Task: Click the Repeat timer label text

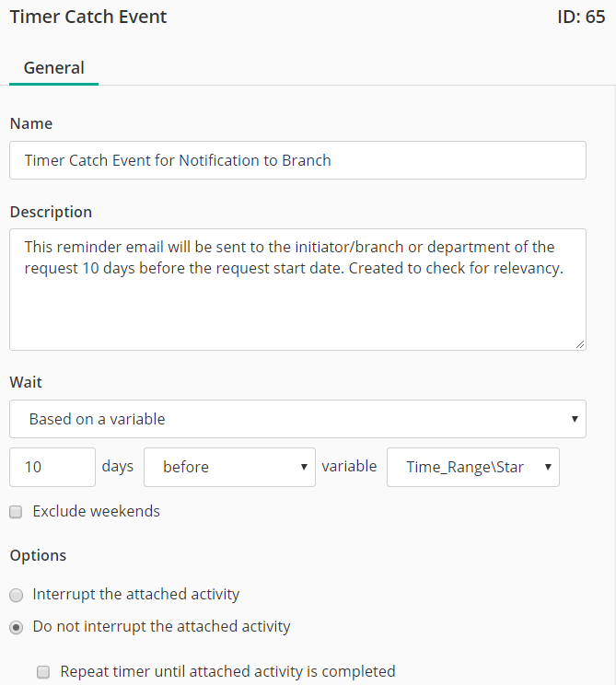Action: tap(227, 671)
